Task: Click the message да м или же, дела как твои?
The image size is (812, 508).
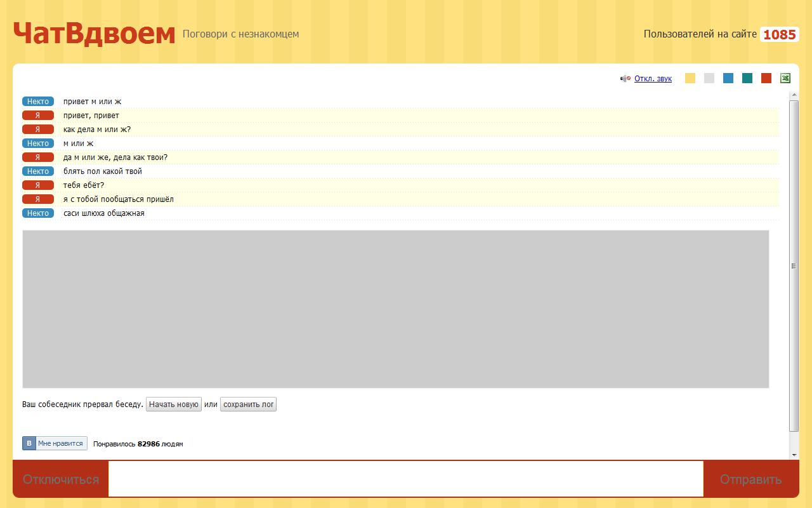Action: (x=115, y=157)
